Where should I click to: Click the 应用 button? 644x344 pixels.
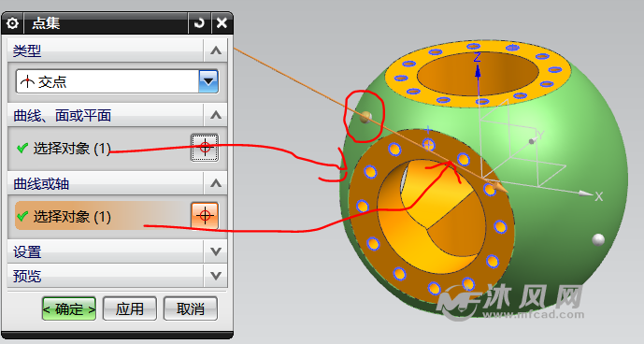(129, 308)
